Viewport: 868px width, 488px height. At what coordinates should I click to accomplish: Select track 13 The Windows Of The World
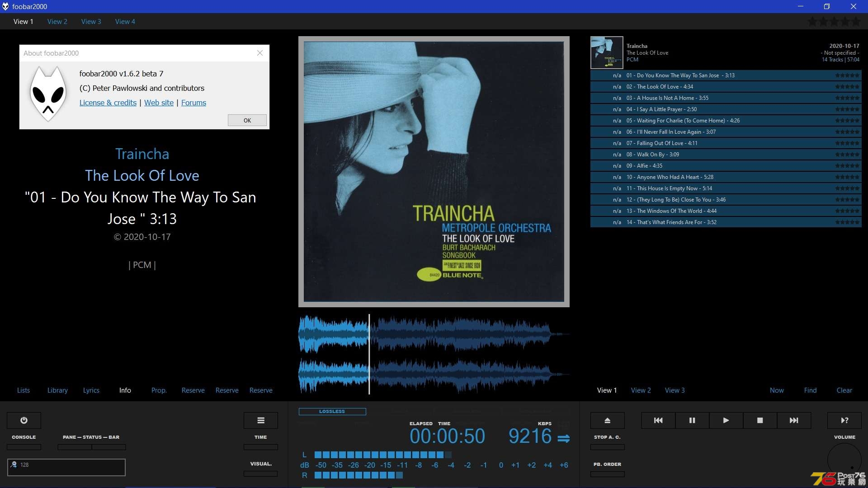726,211
